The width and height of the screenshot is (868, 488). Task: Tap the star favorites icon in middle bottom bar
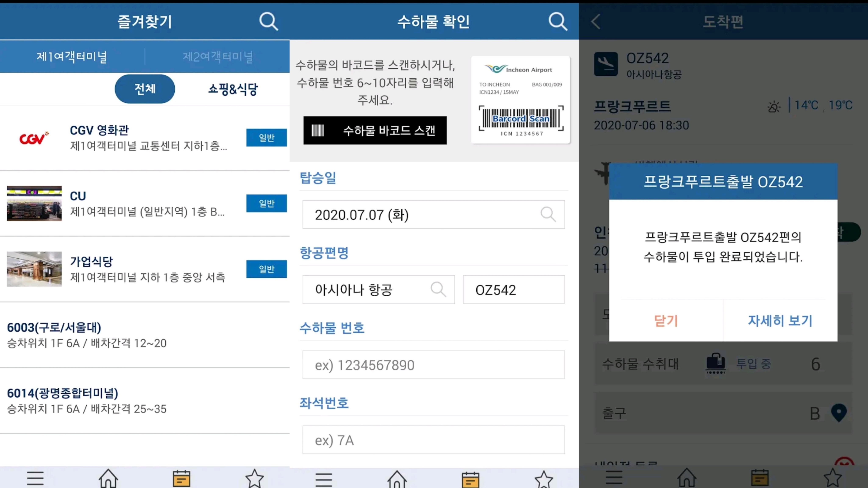pyautogui.click(x=544, y=479)
